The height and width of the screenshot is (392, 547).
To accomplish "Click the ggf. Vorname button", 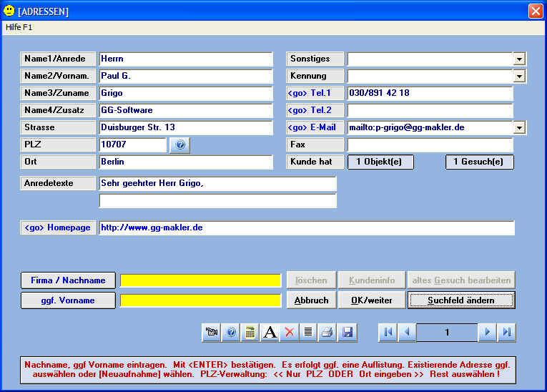I will (68, 300).
